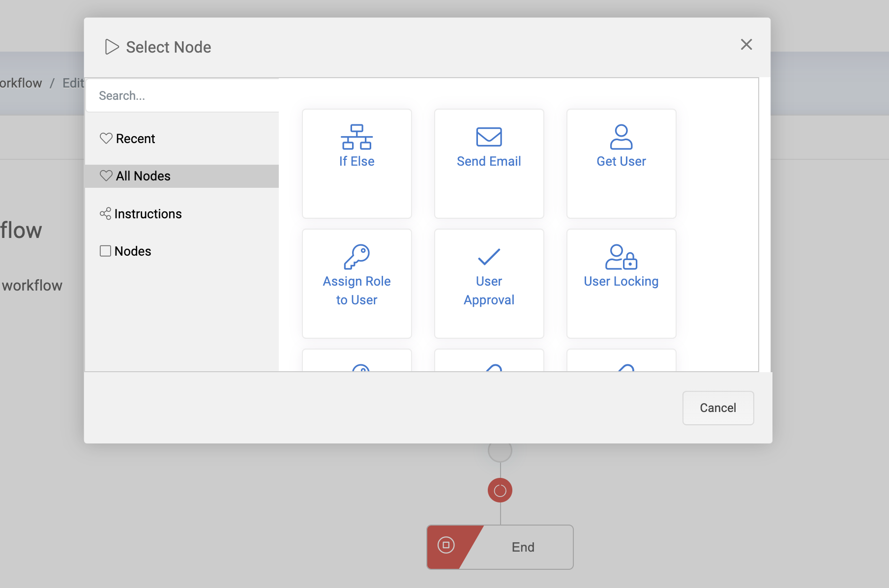The width and height of the screenshot is (889, 588).
Task: Choose the Send Email envelope icon
Action: [489, 137]
